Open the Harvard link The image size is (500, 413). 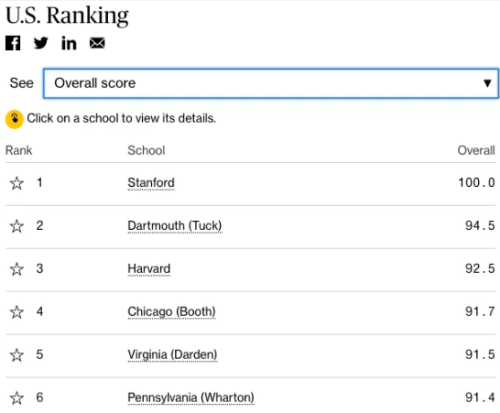(149, 269)
